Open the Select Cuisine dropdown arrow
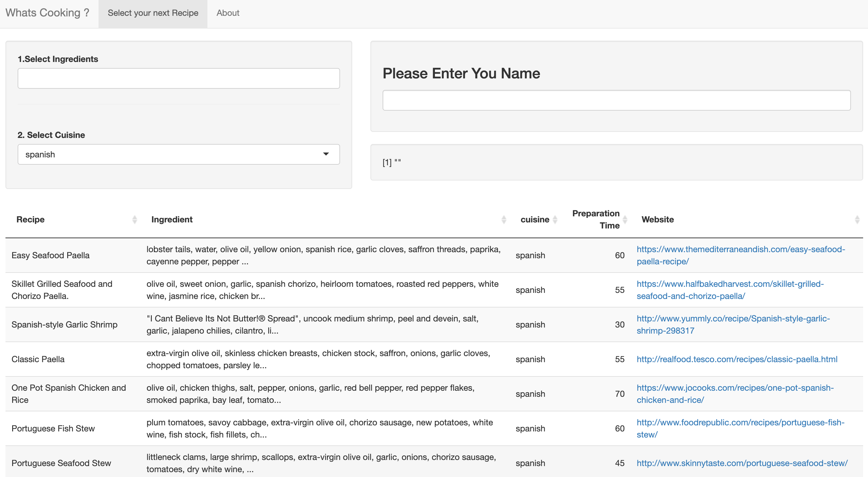 [x=326, y=154]
